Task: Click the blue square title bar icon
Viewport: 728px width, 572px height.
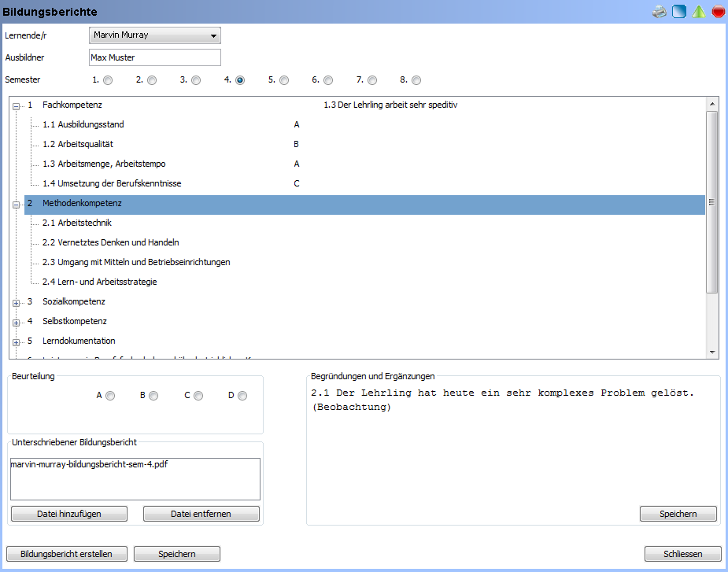Action: (679, 12)
